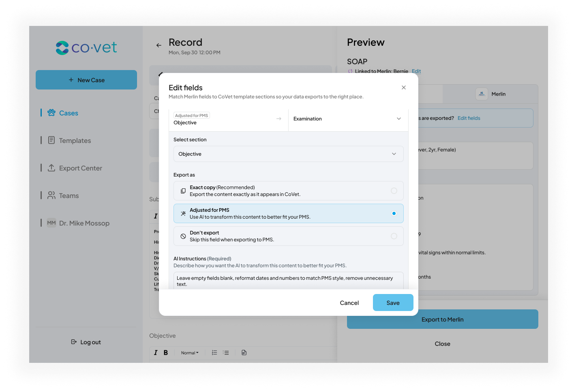Click Log out in the sidebar

click(x=86, y=342)
